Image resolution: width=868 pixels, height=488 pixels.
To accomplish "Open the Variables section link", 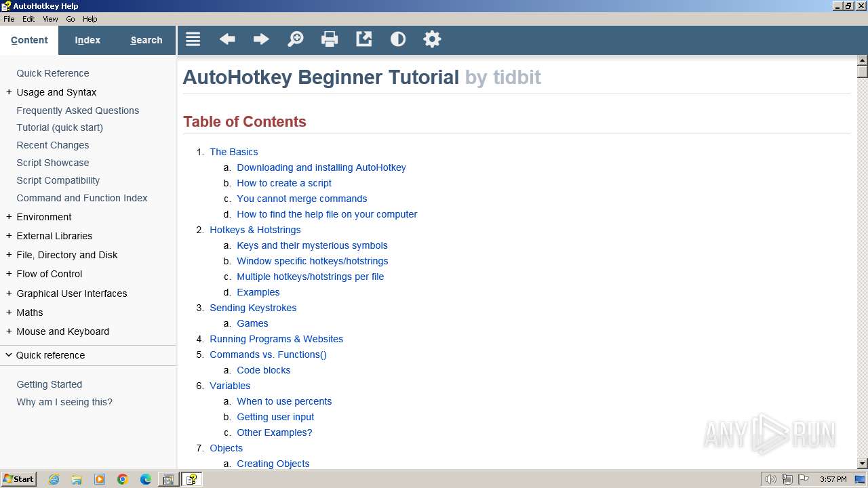I will (230, 386).
